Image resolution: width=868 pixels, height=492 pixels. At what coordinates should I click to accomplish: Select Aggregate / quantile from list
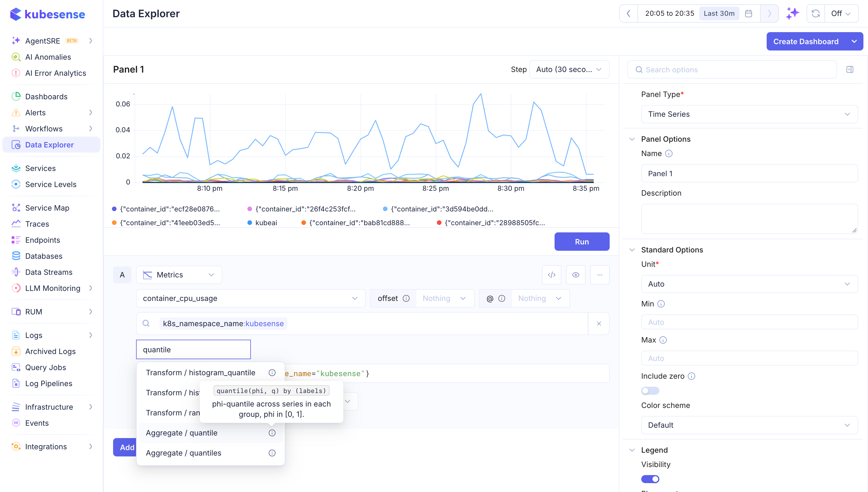tap(210, 433)
